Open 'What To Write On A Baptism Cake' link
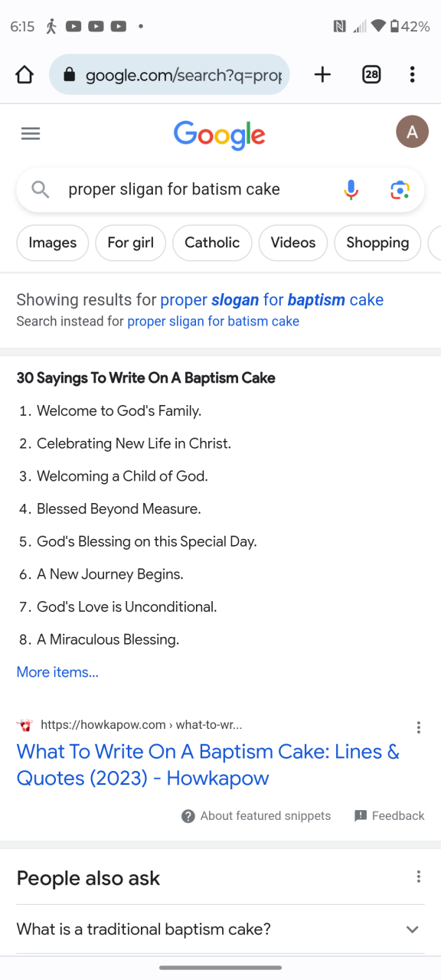The height and width of the screenshot is (980, 441). pyautogui.click(x=208, y=765)
